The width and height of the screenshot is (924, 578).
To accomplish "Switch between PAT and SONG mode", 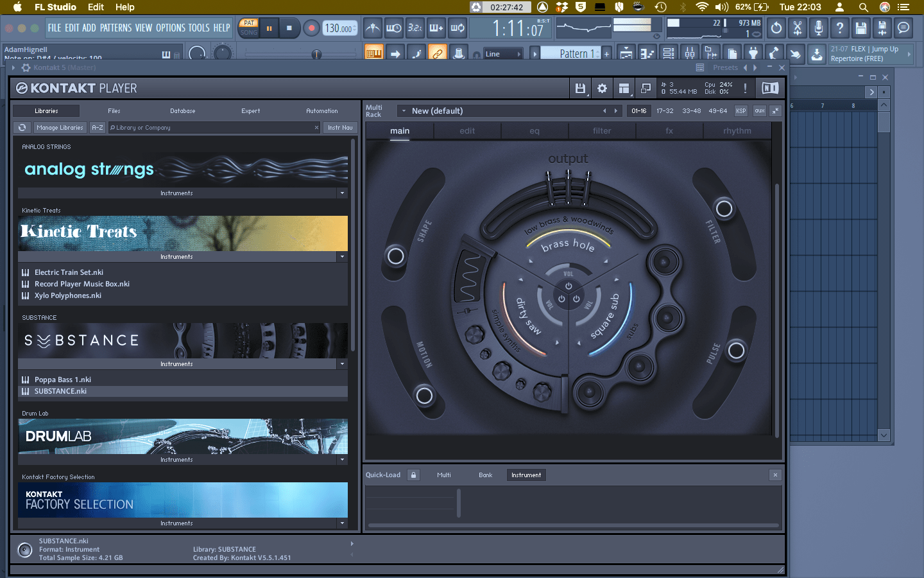I will click(249, 28).
